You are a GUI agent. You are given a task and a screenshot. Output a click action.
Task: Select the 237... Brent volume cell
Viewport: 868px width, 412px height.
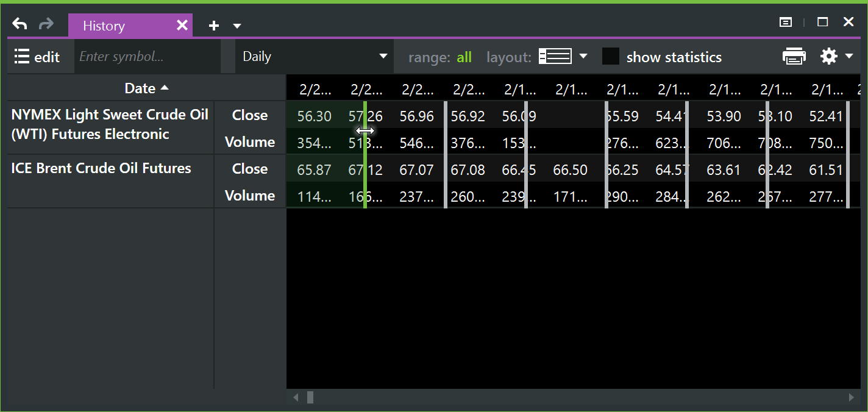(417, 196)
